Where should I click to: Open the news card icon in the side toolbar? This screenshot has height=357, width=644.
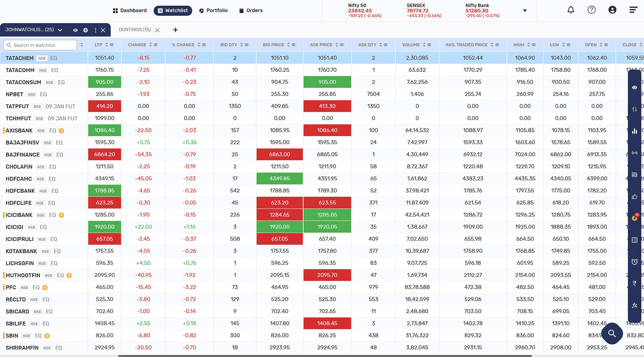[x=634, y=175]
